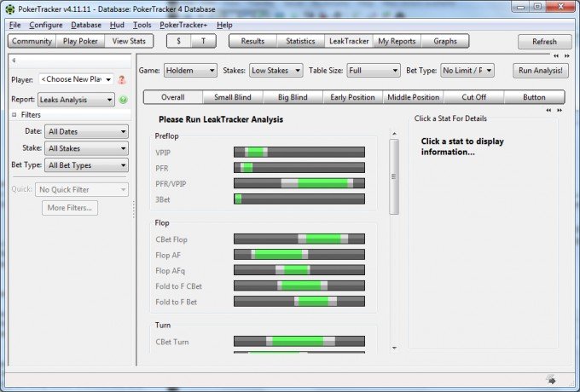580x392 pixels.
Task: Toggle the T tournament button
Action: coord(203,41)
